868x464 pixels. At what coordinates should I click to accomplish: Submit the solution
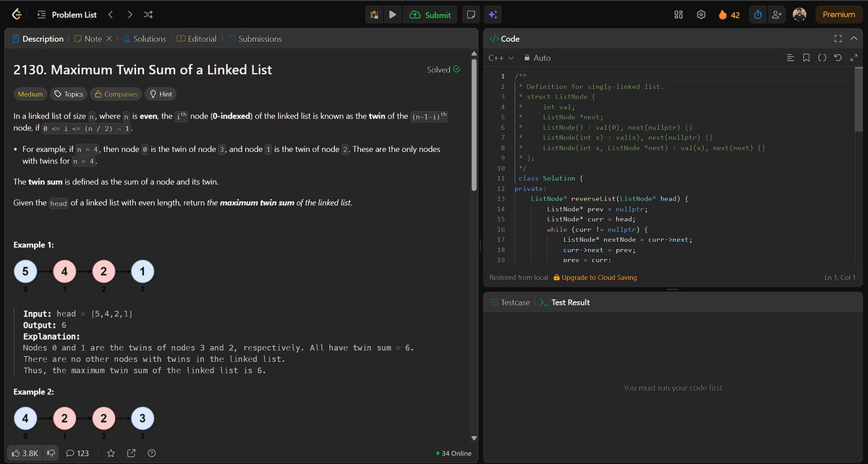point(430,14)
